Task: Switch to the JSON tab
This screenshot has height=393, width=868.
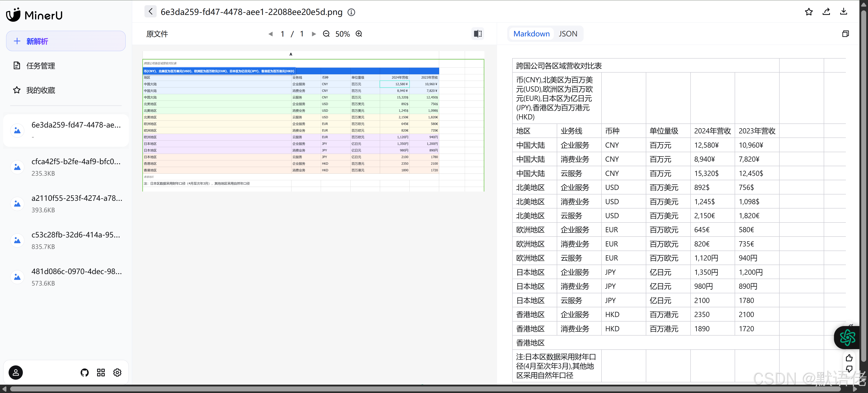Action: 568,34
